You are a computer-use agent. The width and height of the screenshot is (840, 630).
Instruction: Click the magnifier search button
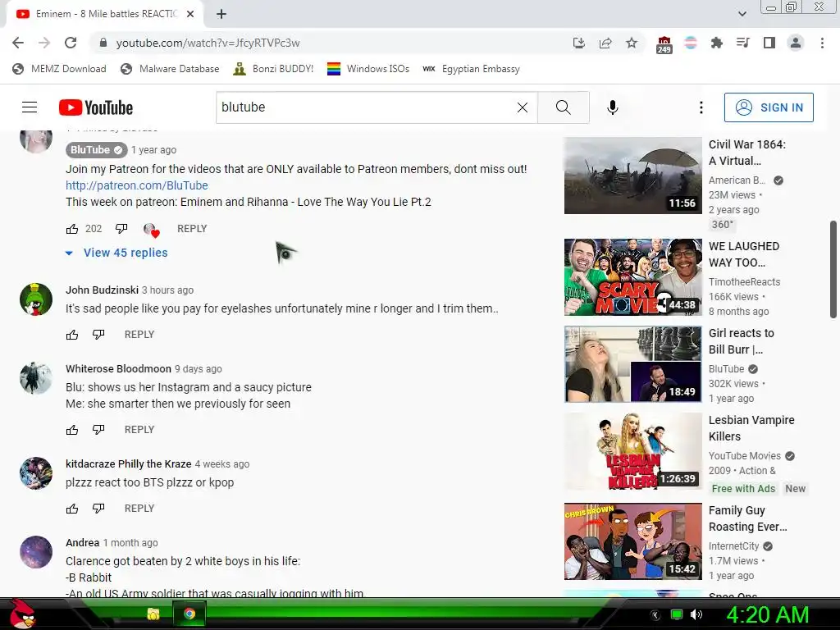click(x=563, y=107)
